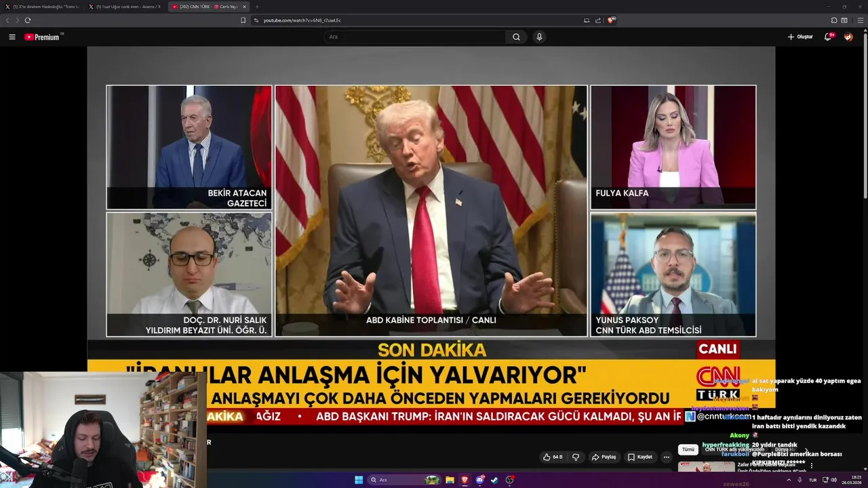Reload the page in the browser toolbar
The width and height of the screenshot is (868, 488).
(x=28, y=20)
